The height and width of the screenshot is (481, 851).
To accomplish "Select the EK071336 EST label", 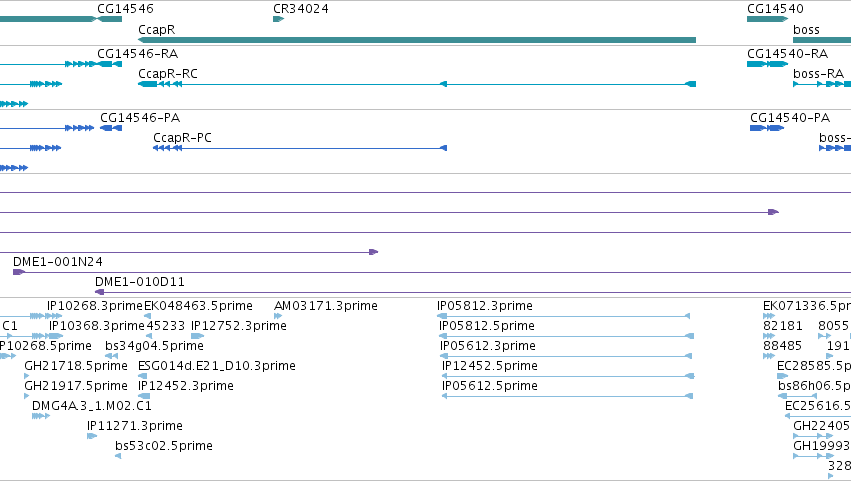I will 807,306.
